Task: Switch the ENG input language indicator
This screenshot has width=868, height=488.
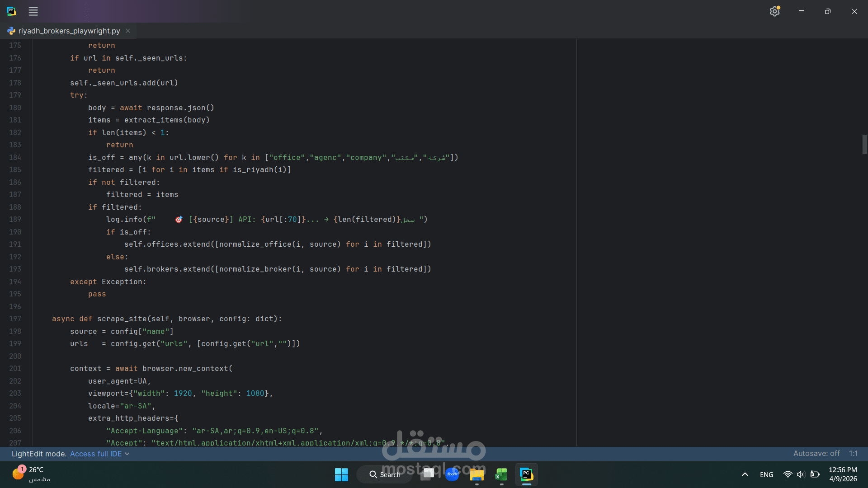Action: click(x=766, y=474)
